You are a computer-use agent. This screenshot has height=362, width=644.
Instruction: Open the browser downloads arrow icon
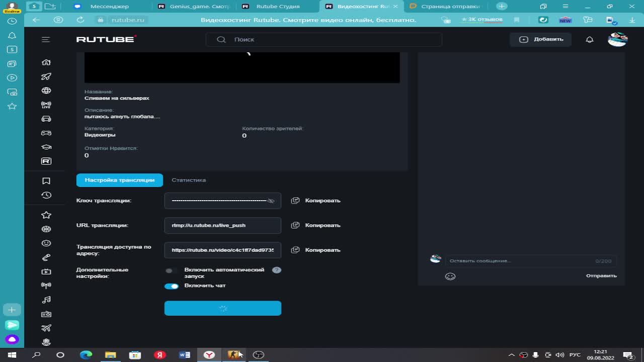(x=632, y=20)
